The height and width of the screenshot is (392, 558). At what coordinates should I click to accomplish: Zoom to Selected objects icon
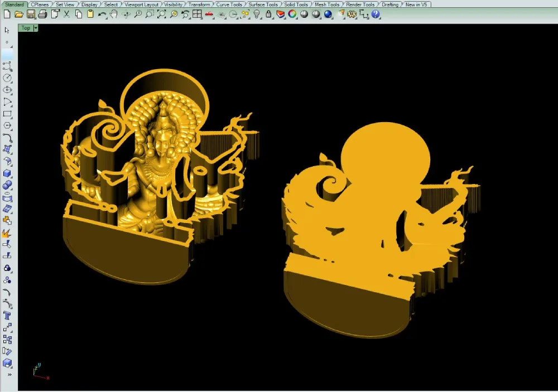pyautogui.click(x=174, y=14)
